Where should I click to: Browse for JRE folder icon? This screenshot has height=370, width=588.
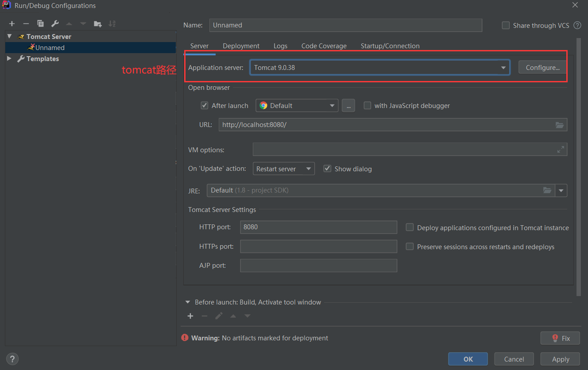point(547,190)
